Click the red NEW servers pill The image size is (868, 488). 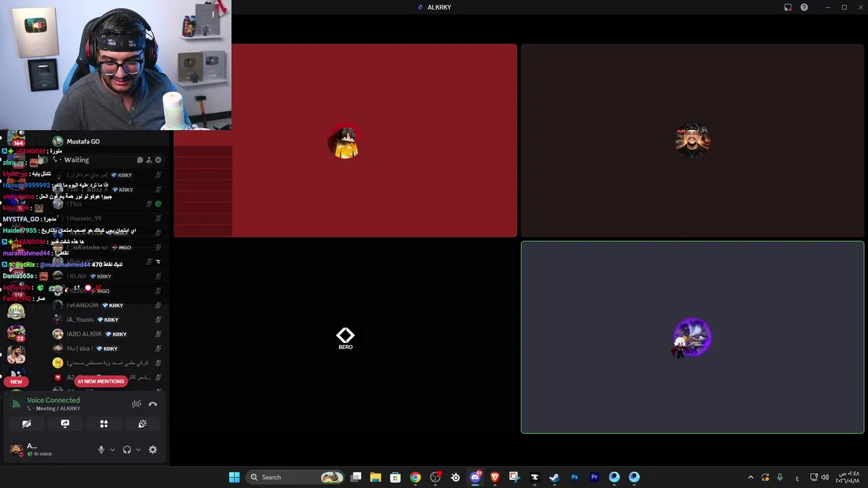coord(16,382)
